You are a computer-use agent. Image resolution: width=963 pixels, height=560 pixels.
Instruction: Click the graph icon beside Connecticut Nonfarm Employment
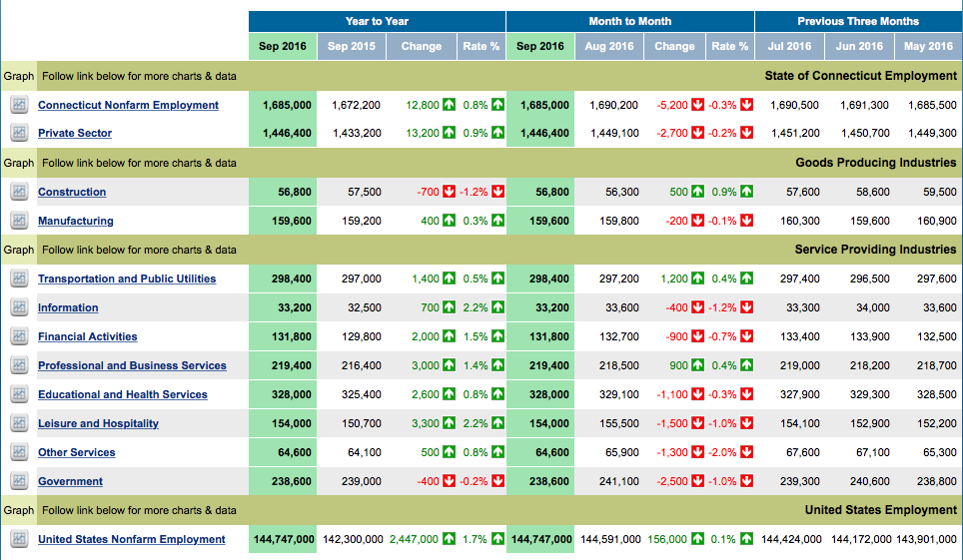[x=18, y=105]
